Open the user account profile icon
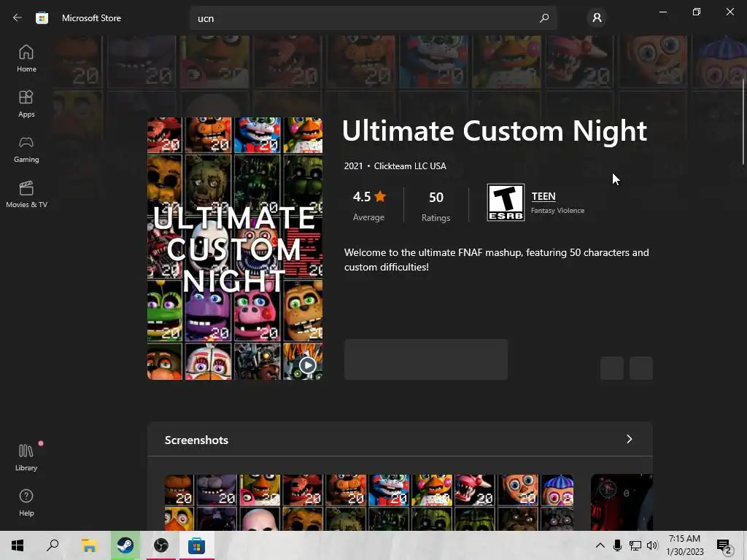 pyautogui.click(x=597, y=18)
